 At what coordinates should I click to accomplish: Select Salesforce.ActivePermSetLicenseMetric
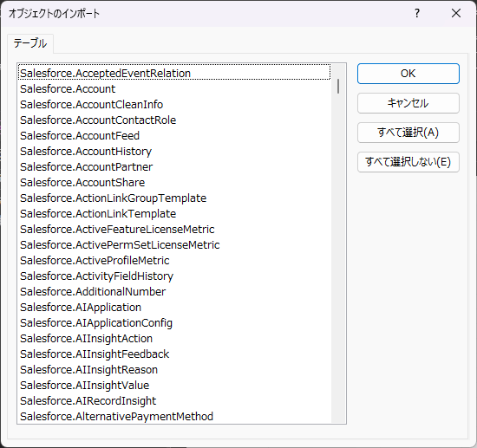pos(174,245)
